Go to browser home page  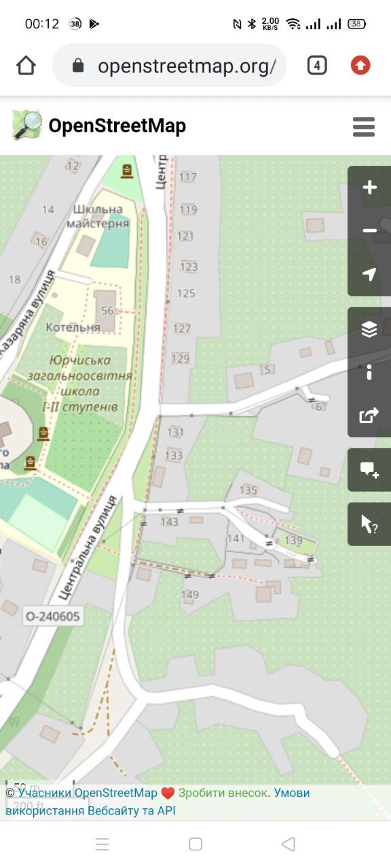[x=26, y=65]
